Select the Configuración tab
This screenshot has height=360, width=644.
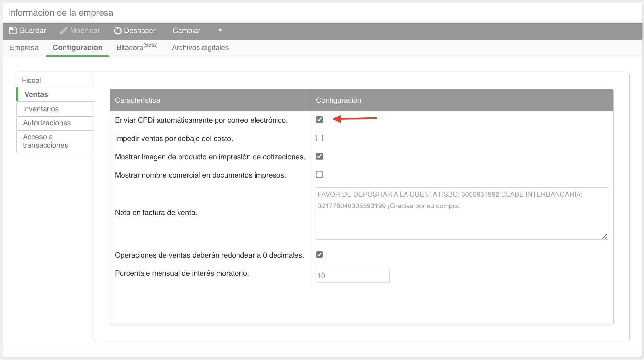click(x=77, y=48)
